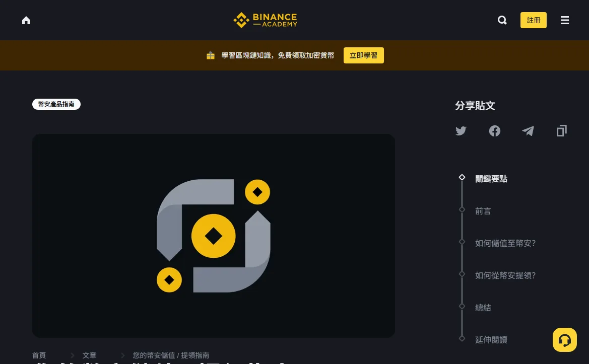589x364 pixels.
Task: Jump to 如何儲值至幣安? section
Action: coord(505,244)
